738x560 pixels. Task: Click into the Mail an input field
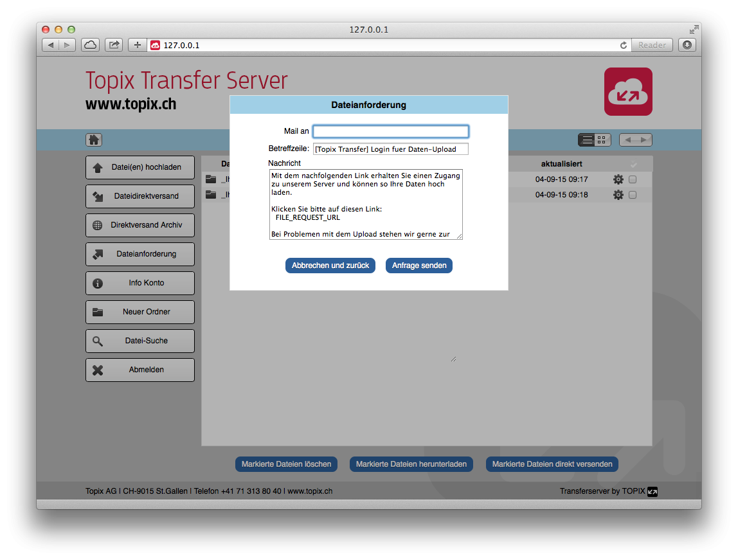point(390,131)
